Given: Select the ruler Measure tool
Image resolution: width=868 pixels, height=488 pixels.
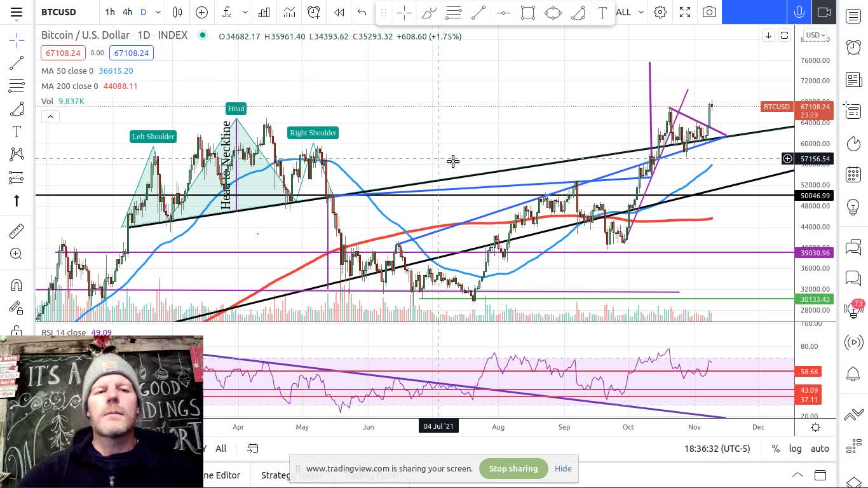Looking at the screenshot, I should tap(17, 231).
